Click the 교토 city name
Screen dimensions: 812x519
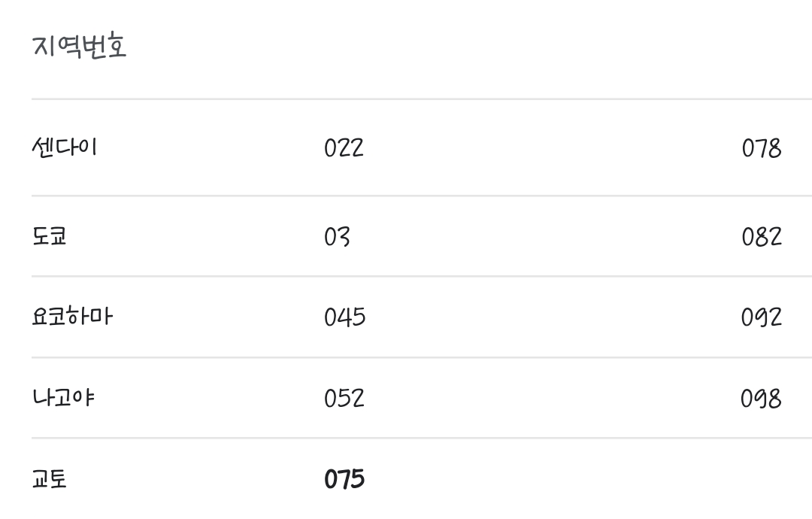pos(49,479)
